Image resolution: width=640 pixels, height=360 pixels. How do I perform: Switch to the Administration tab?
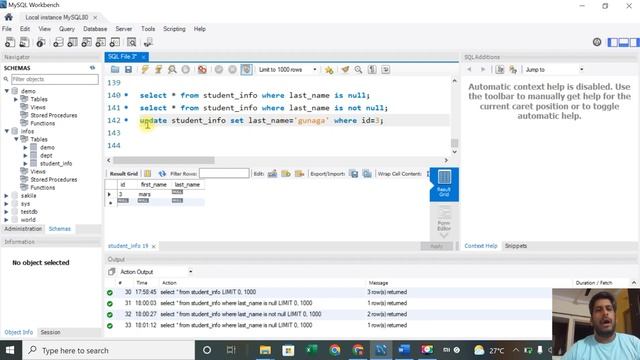pos(23,229)
